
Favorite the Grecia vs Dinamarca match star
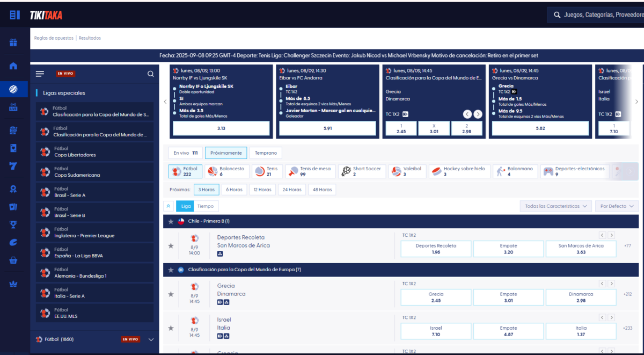pyautogui.click(x=171, y=294)
